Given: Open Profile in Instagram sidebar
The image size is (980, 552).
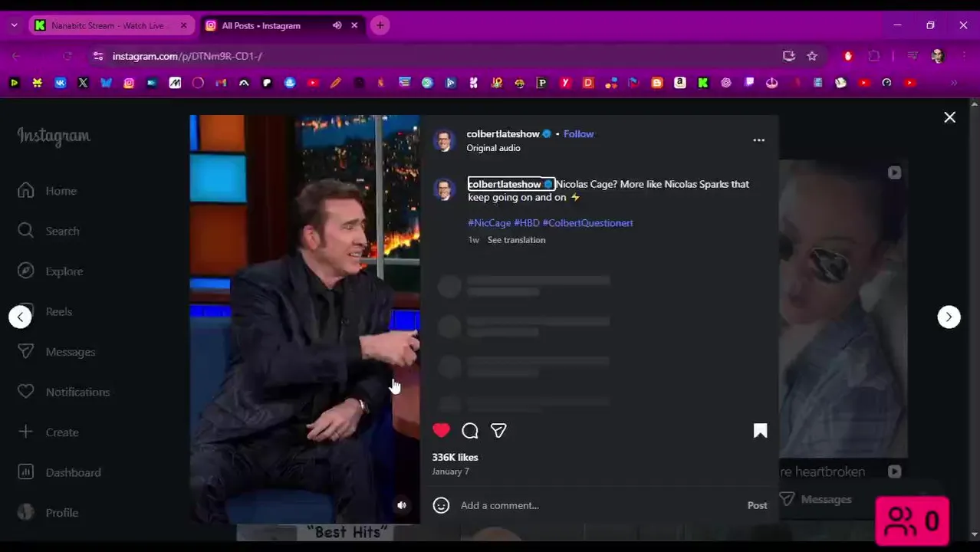Looking at the screenshot, I should (48, 513).
